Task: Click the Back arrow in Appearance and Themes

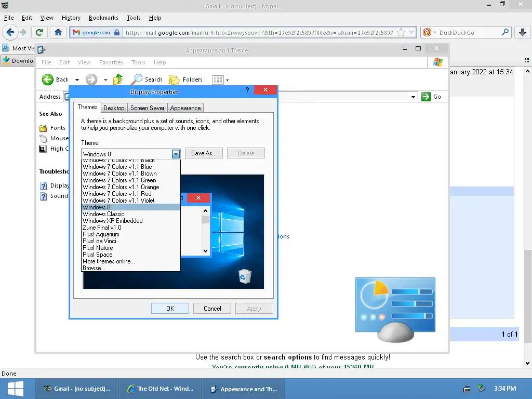Action: [48, 79]
